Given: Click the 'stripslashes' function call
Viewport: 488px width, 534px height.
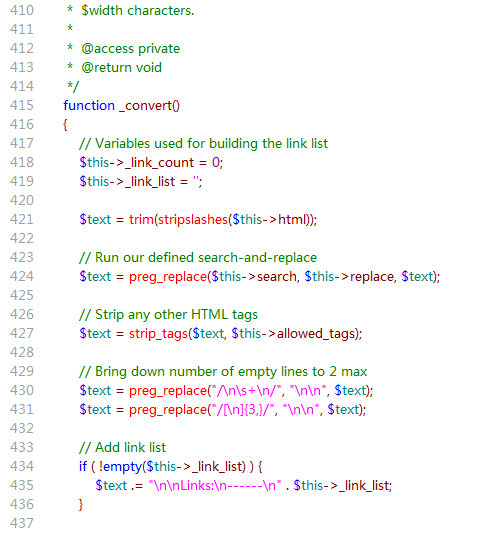Looking at the screenshot, I should (x=193, y=220).
